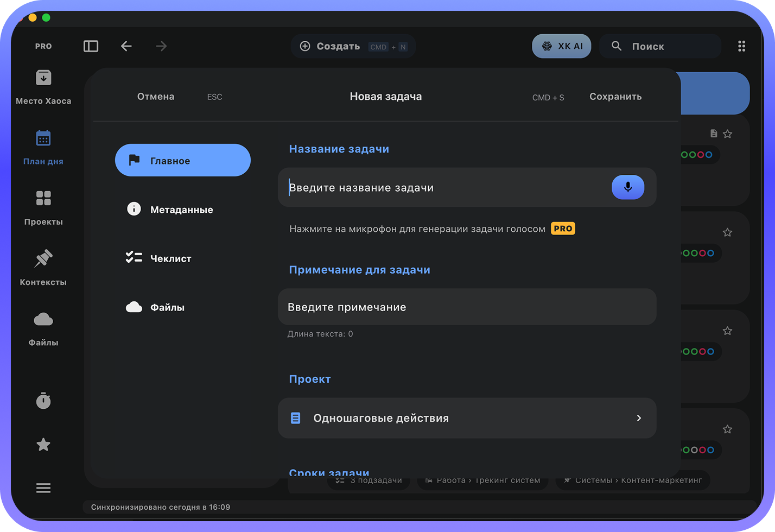Go back with the left arrow
The image size is (775, 532).
(x=126, y=46)
